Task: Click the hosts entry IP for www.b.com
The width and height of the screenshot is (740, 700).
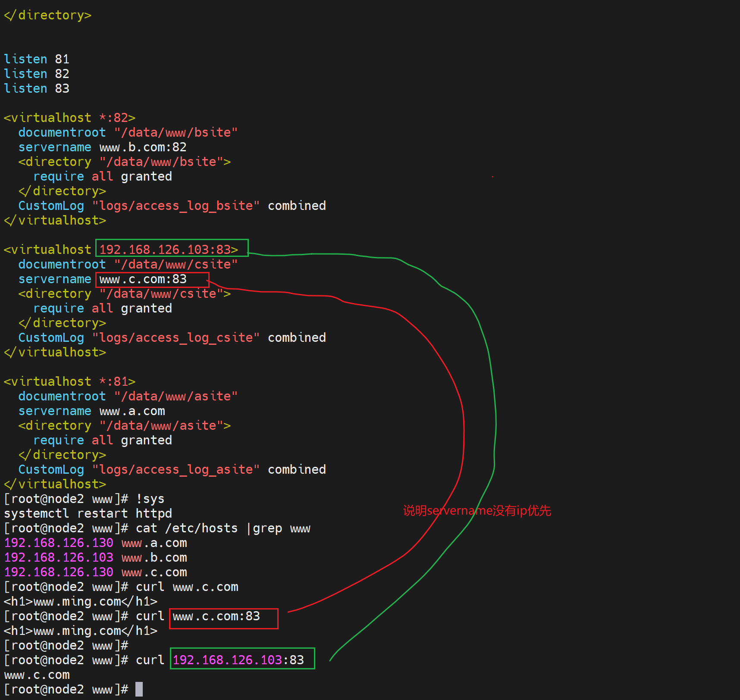Action: [59, 557]
